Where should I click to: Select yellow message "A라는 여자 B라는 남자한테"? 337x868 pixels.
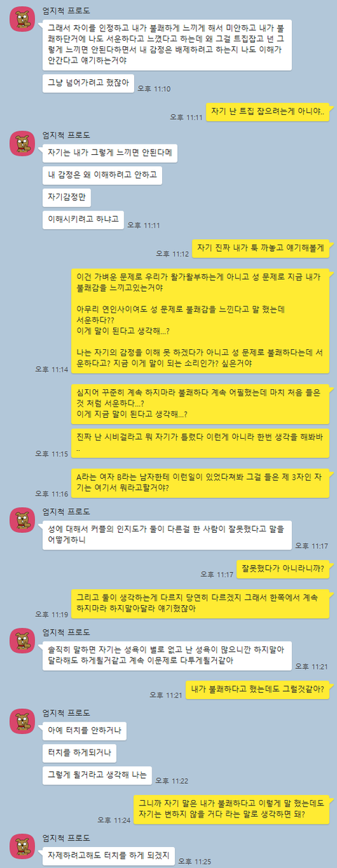pyautogui.click(x=201, y=482)
